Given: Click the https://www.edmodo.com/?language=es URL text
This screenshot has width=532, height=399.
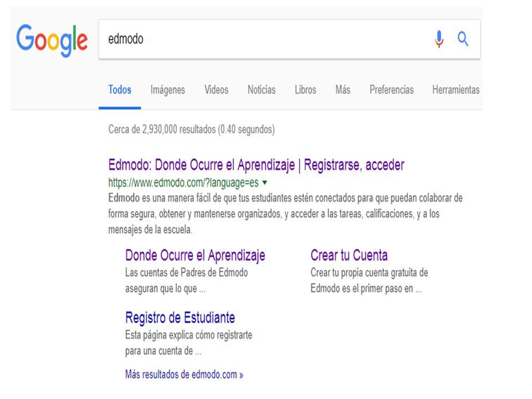Looking at the screenshot, I should pos(183,183).
